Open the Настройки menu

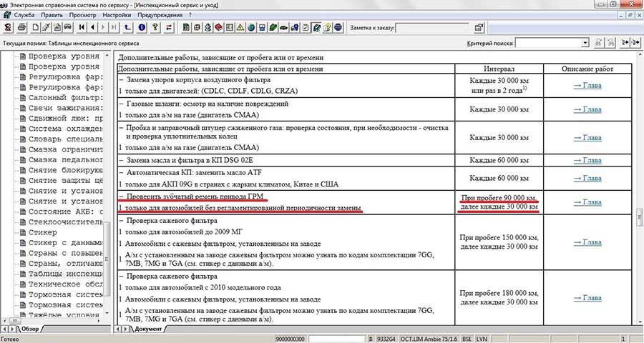pos(117,15)
